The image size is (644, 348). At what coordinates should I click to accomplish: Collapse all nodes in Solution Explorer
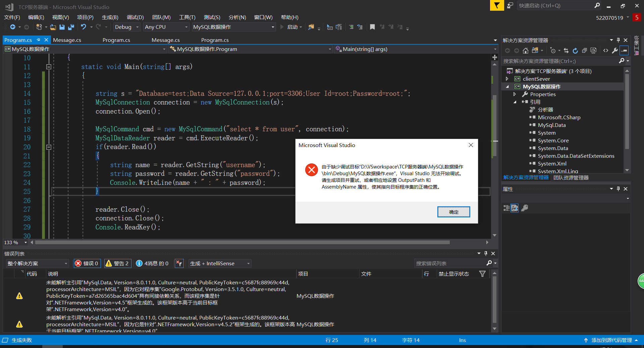point(584,51)
